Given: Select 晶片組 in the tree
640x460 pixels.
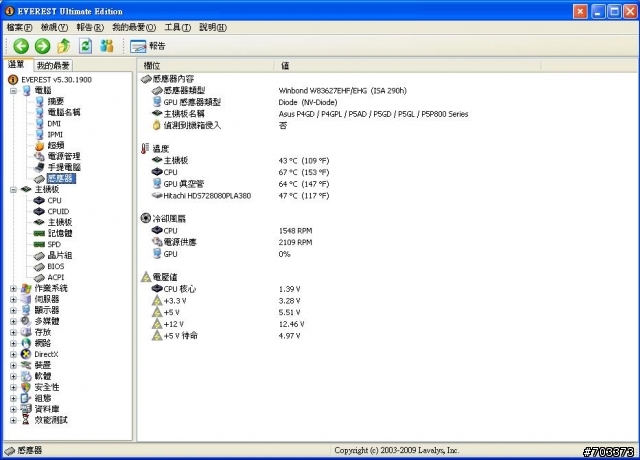Looking at the screenshot, I should tap(60, 256).
